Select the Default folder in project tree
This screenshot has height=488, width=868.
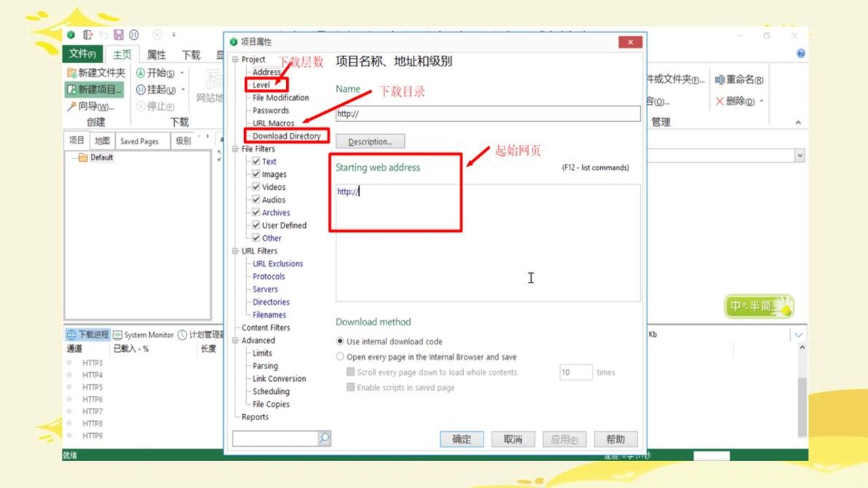(x=96, y=157)
